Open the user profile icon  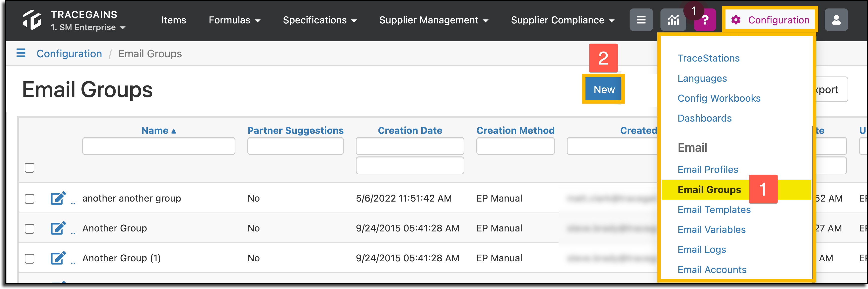pyautogui.click(x=836, y=20)
